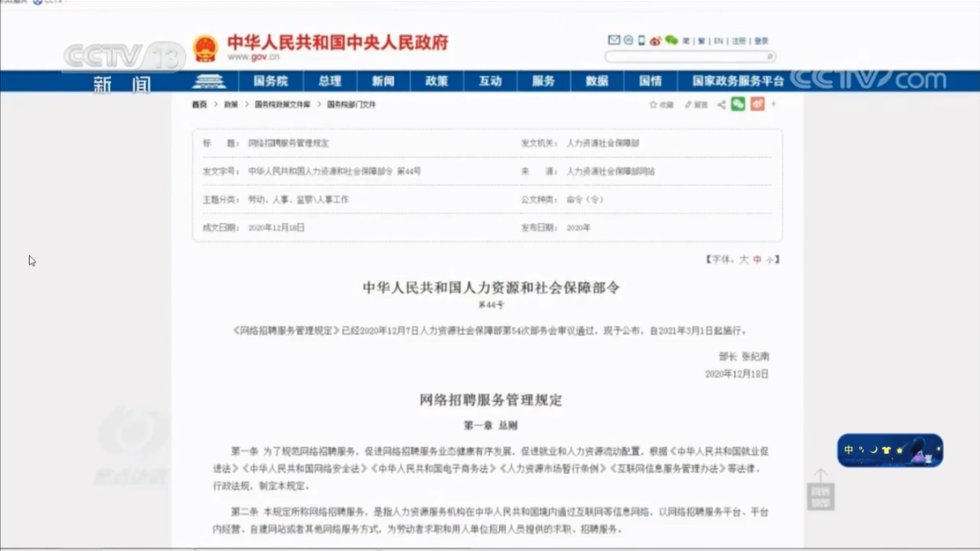Open the 政策 navigation menu
980x551 pixels.
pos(436,81)
